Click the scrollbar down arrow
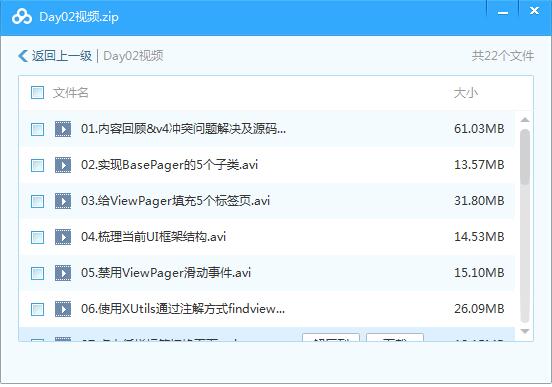 (525, 331)
